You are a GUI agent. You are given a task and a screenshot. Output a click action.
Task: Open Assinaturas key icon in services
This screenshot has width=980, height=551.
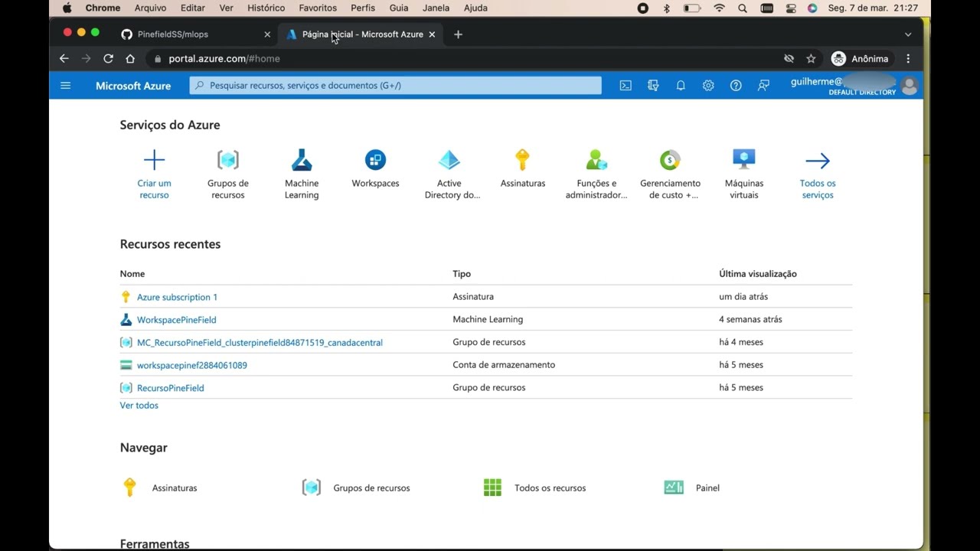[x=523, y=160]
